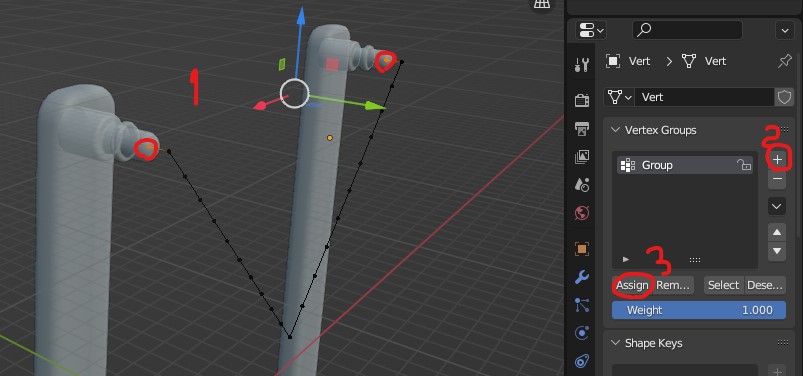Open the Modifiers wrench tab
Viewport: 803px width, 376px height.
tap(582, 277)
